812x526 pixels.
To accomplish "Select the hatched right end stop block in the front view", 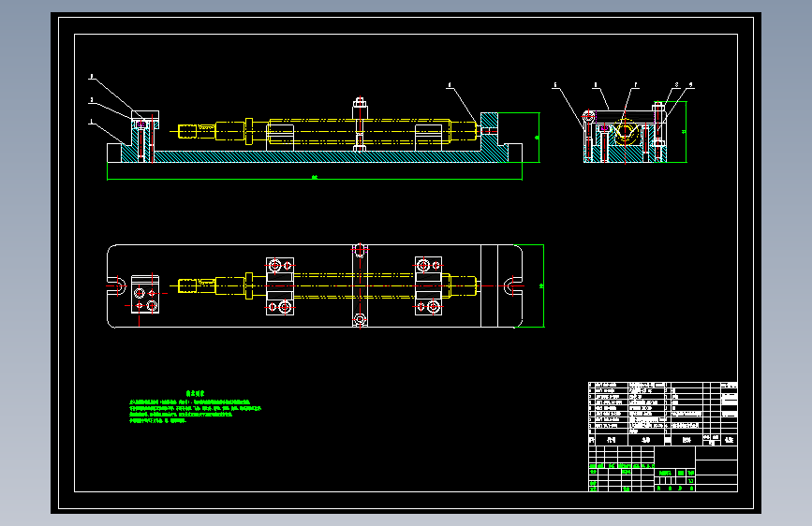I will tap(490, 131).
